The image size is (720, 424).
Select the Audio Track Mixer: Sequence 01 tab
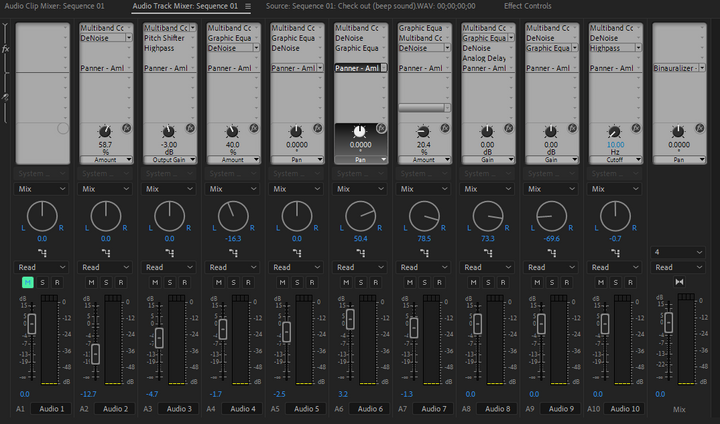tap(185, 6)
